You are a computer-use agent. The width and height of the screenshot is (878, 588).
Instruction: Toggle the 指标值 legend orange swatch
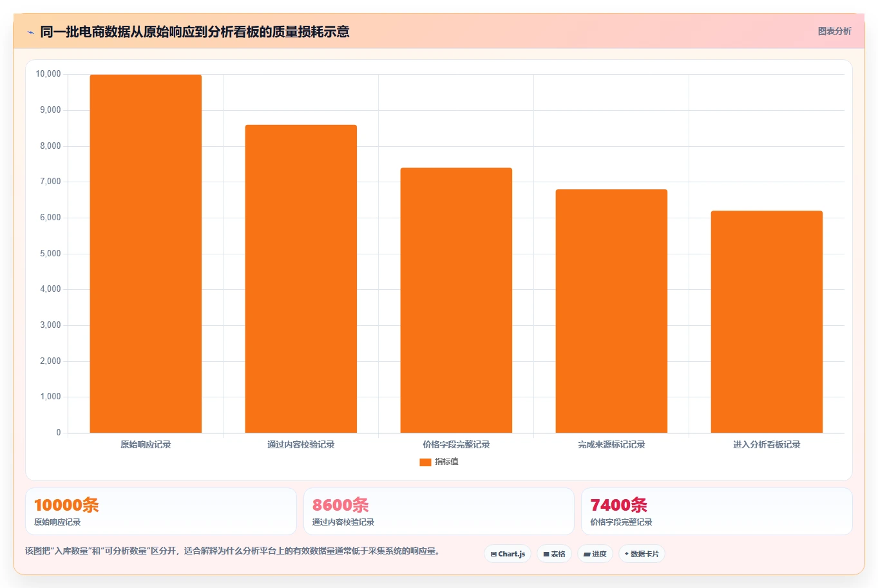click(x=425, y=462)
